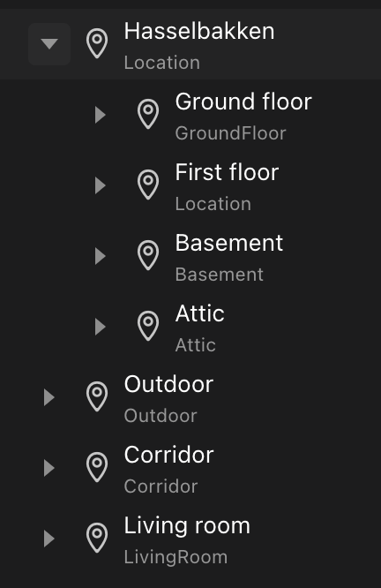Click the Basement pin icon
The image size is (381, 588).
point(148,255)
